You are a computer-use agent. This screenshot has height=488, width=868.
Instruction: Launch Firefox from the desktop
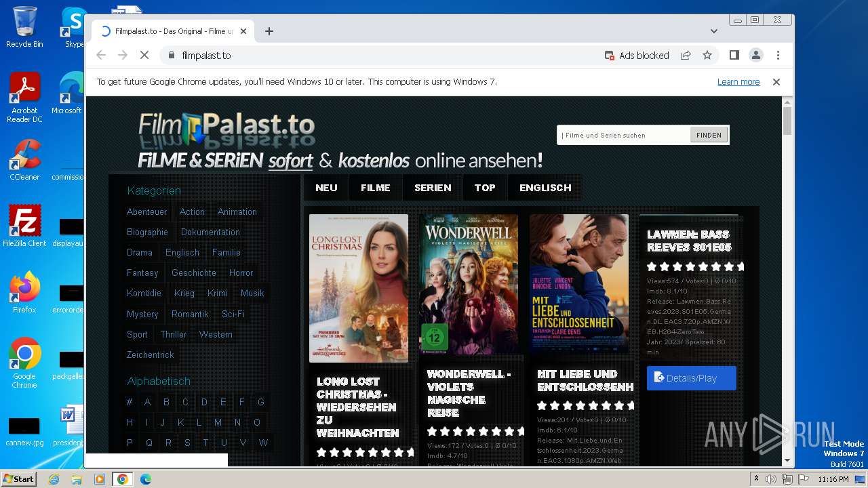click(x=24, y=293)
